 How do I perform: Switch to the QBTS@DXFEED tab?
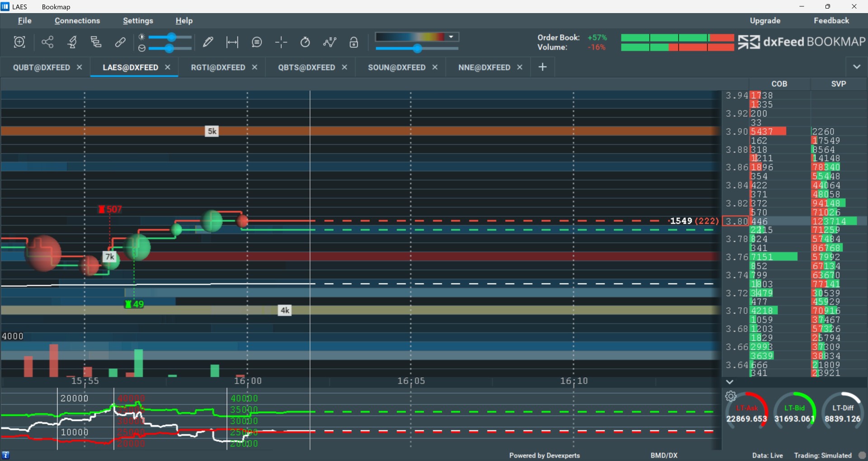coord(307,67)
